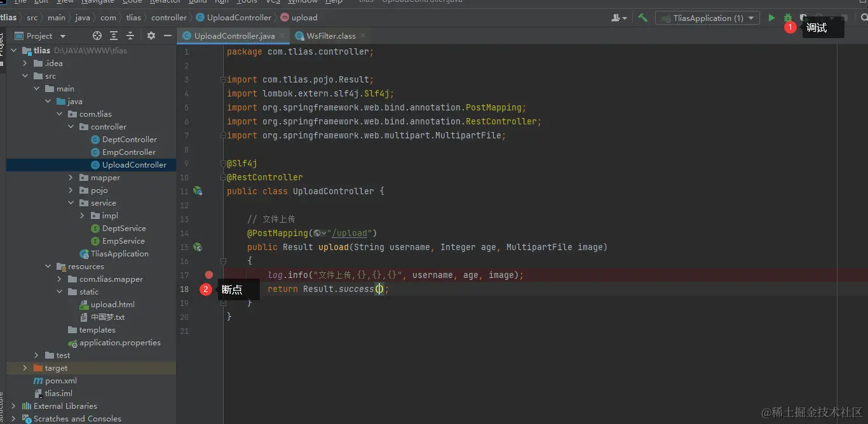Screen dimensions: 868x424
Task: Open the URL globe dropdown in @PostMapping
Action: point(320,233)
